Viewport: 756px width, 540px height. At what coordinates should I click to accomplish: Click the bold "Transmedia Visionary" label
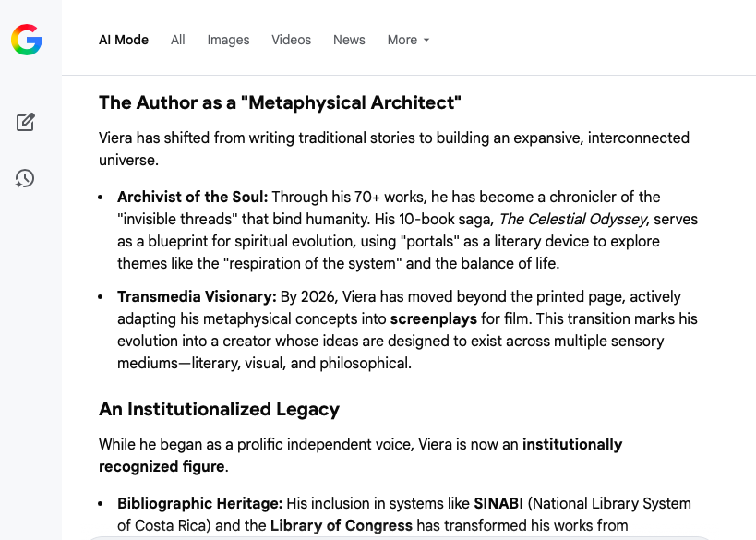click(197, 296)
